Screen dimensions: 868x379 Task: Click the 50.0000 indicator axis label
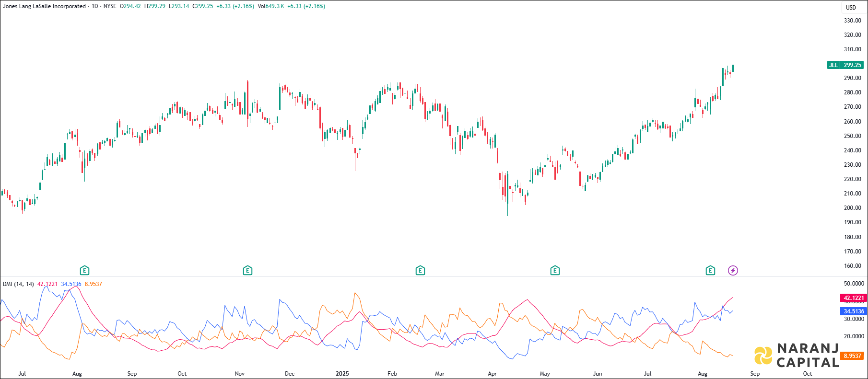(854, 284)
